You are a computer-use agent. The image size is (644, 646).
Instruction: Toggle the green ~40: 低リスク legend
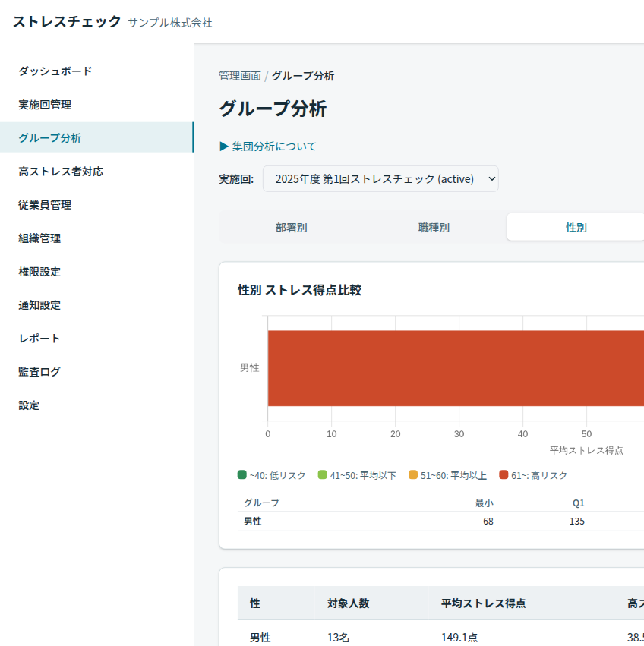272,475
